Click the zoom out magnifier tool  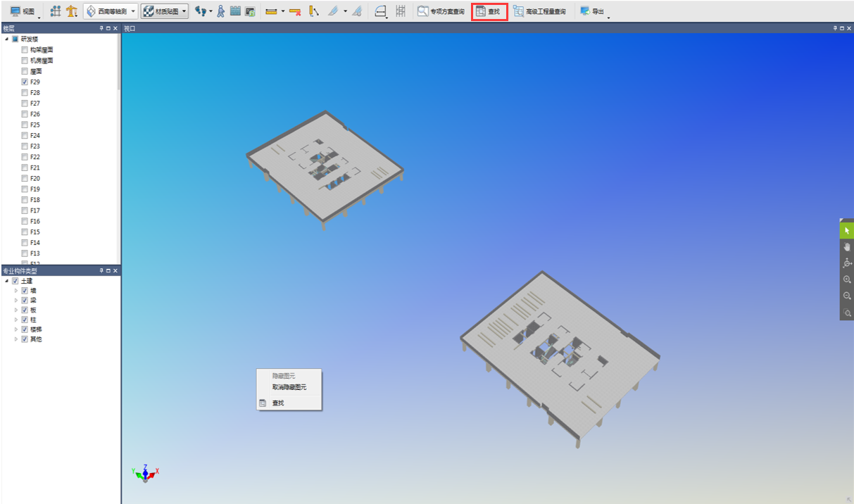click(847, 296)
